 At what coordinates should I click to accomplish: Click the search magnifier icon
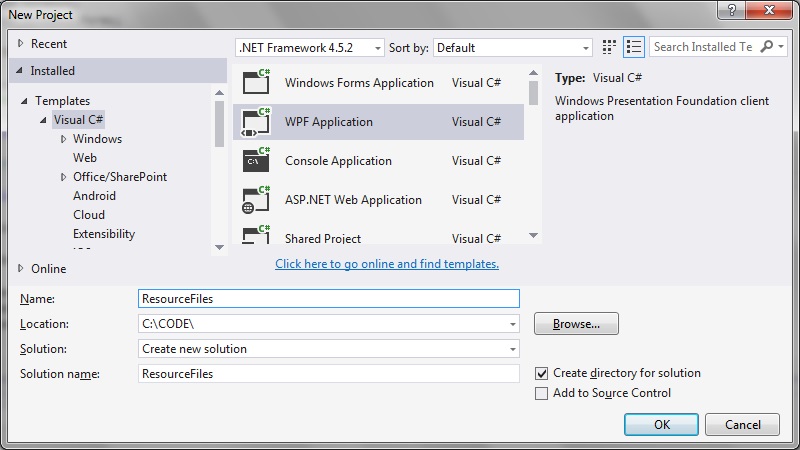(x=767, y=46)
